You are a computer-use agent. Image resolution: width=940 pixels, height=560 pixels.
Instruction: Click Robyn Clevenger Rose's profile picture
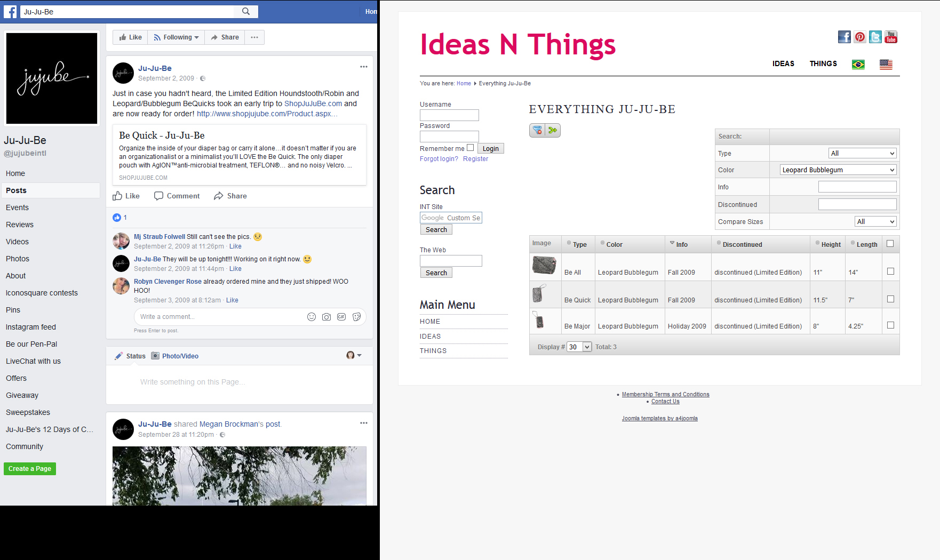tap(121, 286)
